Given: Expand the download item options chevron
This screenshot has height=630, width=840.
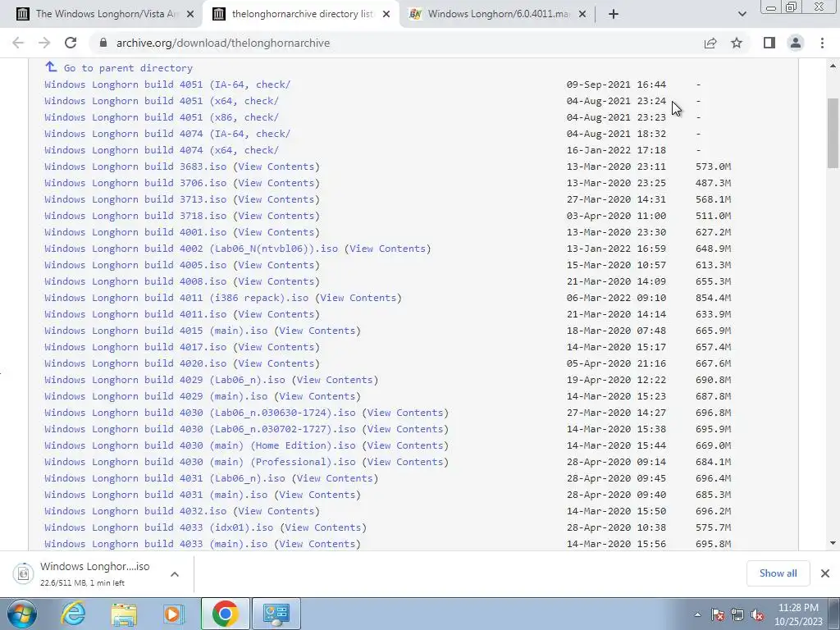Looking at the screenshot, I should (x=175, y=573).
